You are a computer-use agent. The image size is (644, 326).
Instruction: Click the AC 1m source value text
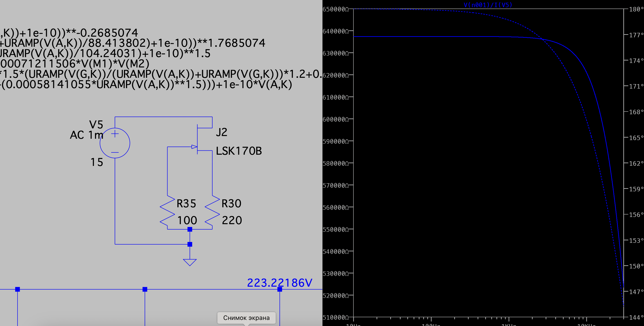click(86, 135)
